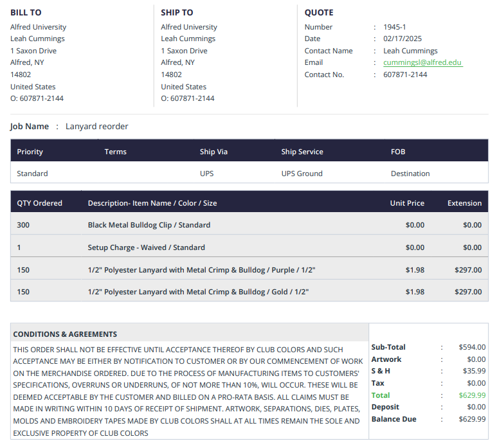Select contact number 607871-2144 in Quote section
The height and width of the screenshot is (448, 497).
405,75
